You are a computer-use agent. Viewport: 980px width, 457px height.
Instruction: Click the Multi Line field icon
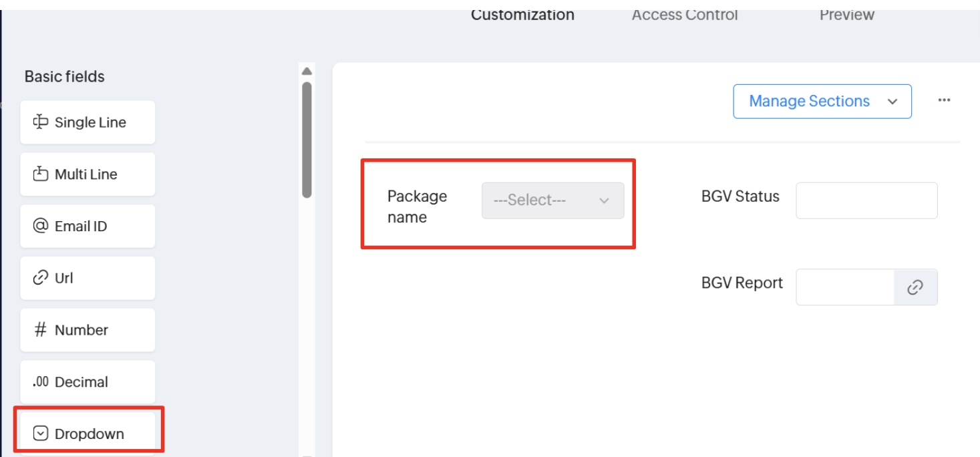pos(41,174)
